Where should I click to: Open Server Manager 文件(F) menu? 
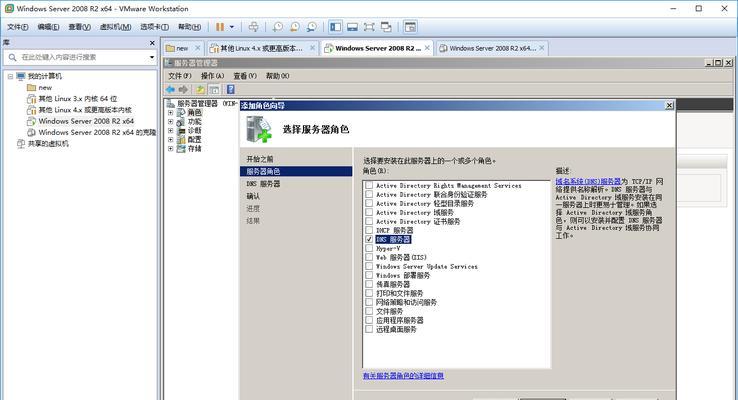[179, 76]
